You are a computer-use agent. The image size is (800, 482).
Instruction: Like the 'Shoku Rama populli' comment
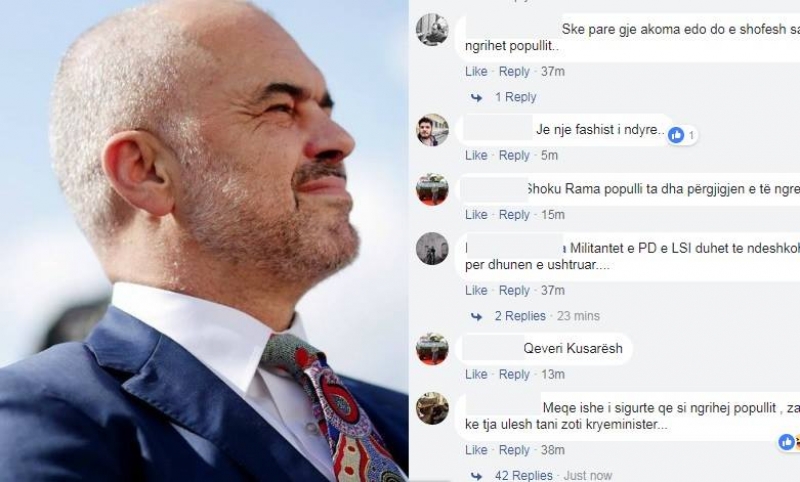pyautogui.click(x=476, y=215)
